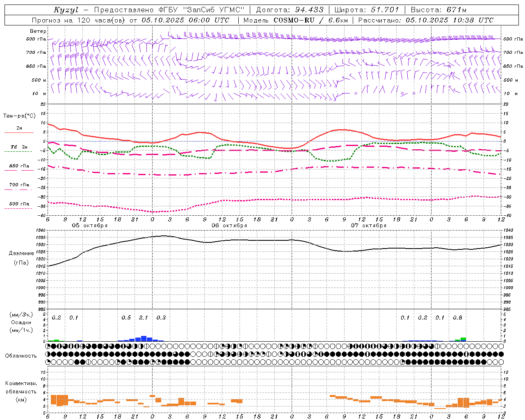Click the "Конвективн." convective cloud label
The image size is (525, 420).
point(21,383)
